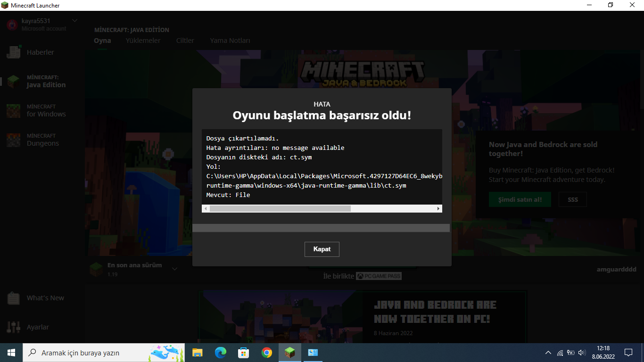The width and height of the screenshot is (644, 362).
Task: Close the error dialog with Kapat
Action: pyautogui.click(x=322, y=249)
